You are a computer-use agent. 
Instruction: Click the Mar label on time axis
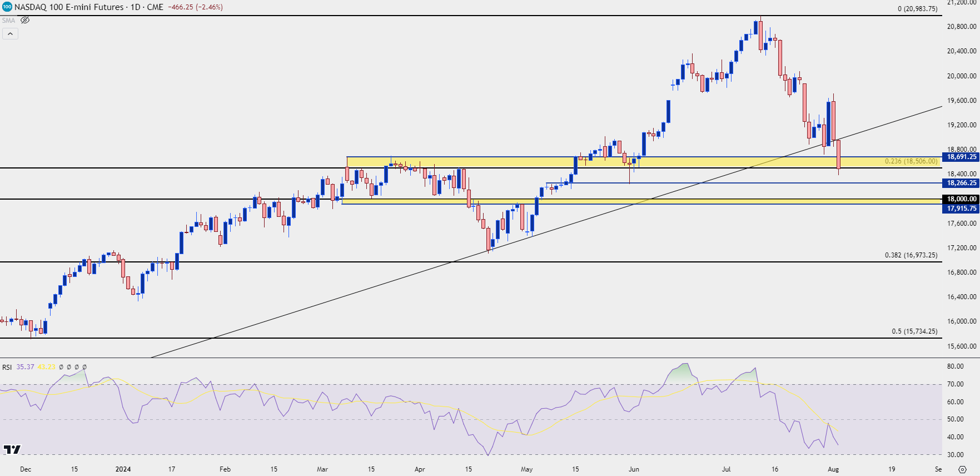tap(322, 469)
